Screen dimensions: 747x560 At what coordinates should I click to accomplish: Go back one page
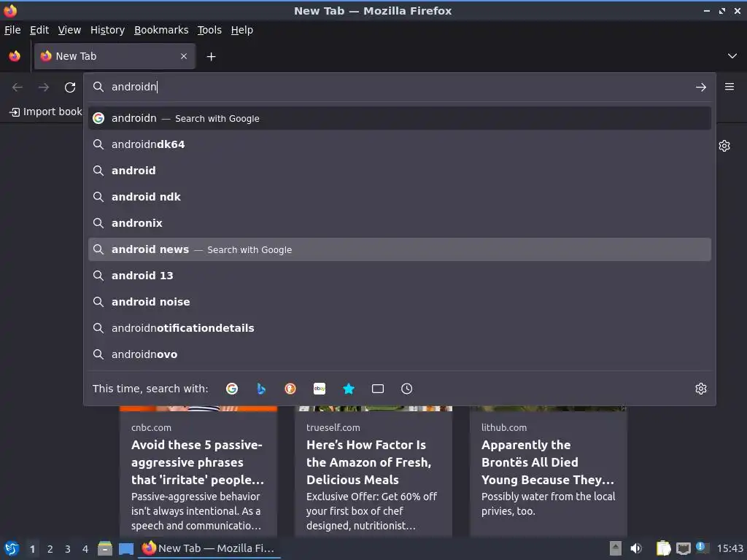[18, 87]
